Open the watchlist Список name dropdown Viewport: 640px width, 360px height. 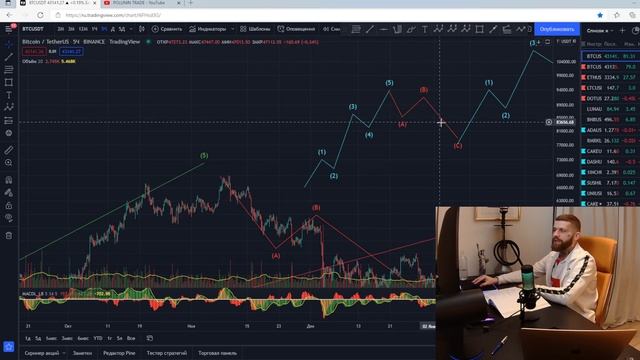[x=600, y=30]
